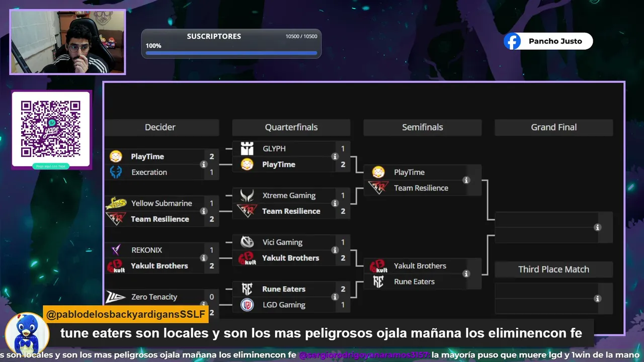Click Rune Eaters name in the Semifinals column
Viewport: 644px width, 362px height.
pyautogui.click(x=414, y=282)
